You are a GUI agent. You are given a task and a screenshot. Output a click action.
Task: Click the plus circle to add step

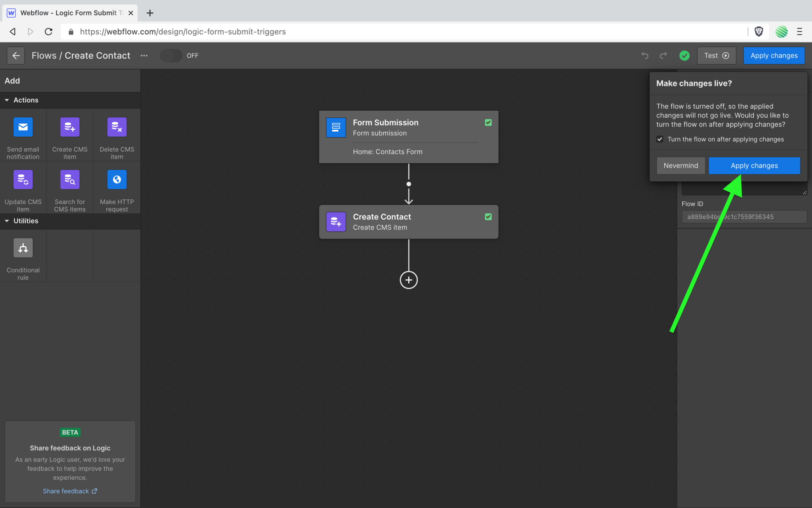click(x=409, y=280)
